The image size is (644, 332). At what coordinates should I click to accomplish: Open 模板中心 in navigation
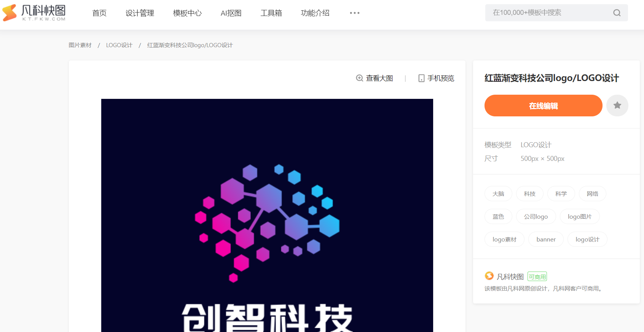click(x=187, y=13)
